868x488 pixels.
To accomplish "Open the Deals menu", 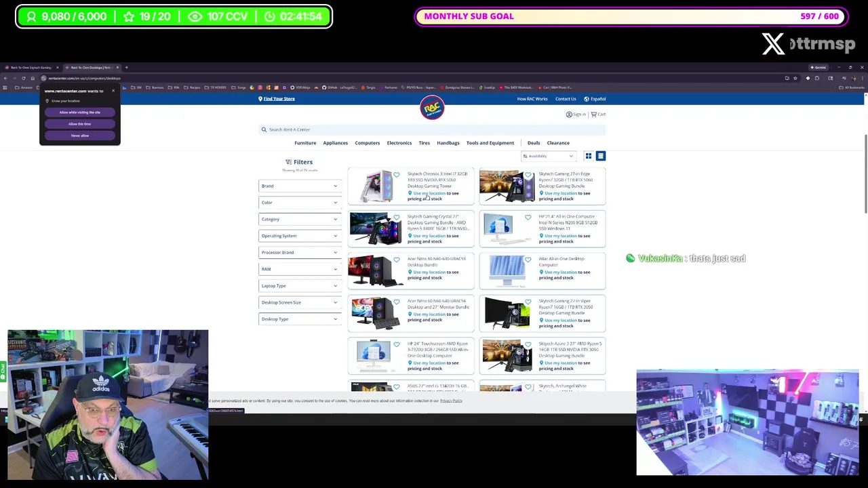I will (x=534, y=143).
